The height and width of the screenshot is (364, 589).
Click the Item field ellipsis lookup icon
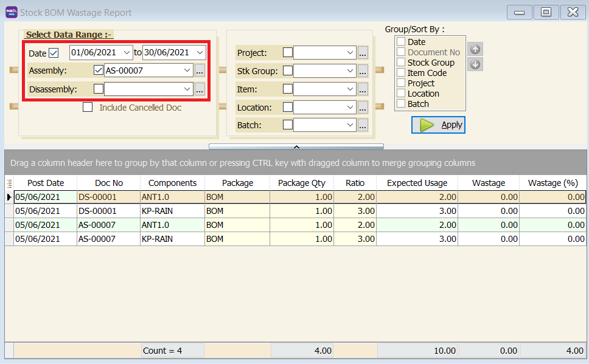point(363,88)
